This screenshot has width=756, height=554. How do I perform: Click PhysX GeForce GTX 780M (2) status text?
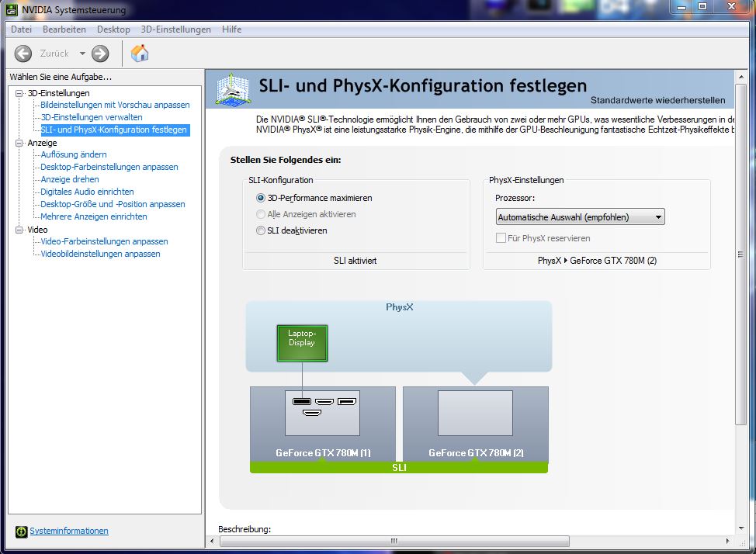coord(597,261)
